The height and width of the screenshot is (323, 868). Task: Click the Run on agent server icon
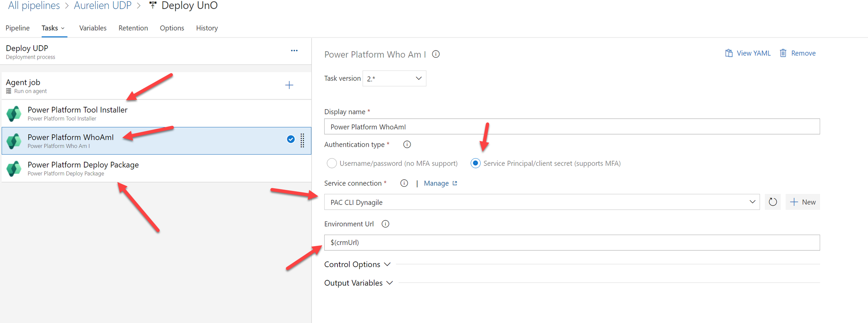tap(9, 91)
